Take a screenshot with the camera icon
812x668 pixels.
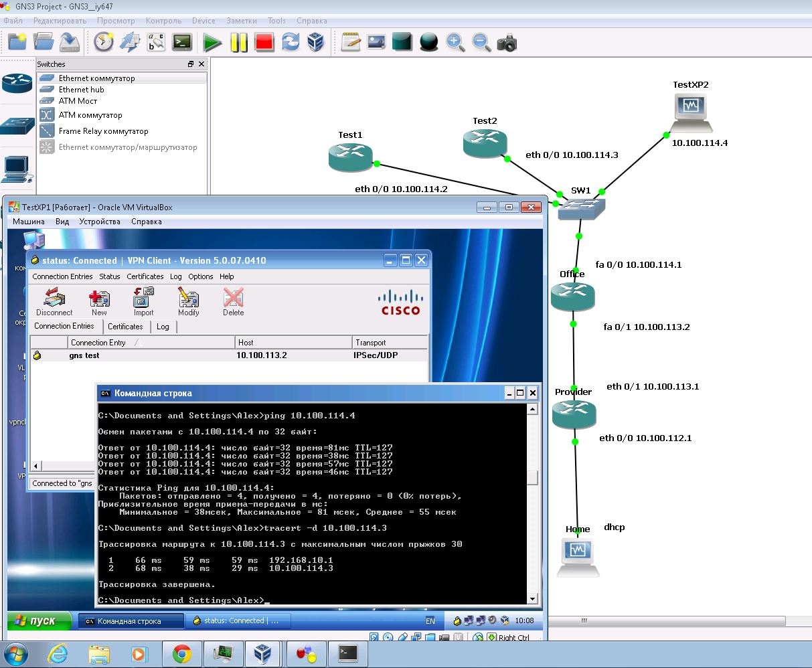coord(507,43)
